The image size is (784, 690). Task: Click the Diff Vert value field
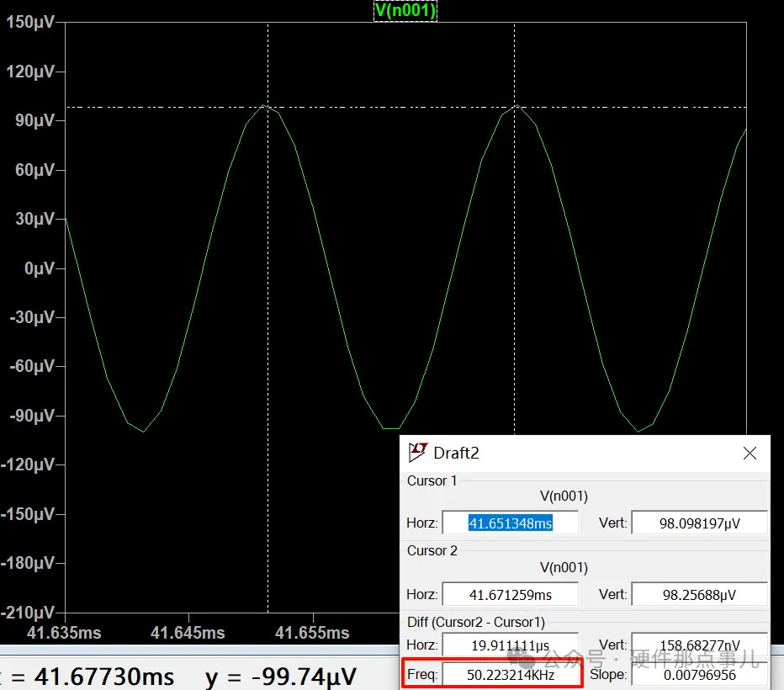pos(699,644)
